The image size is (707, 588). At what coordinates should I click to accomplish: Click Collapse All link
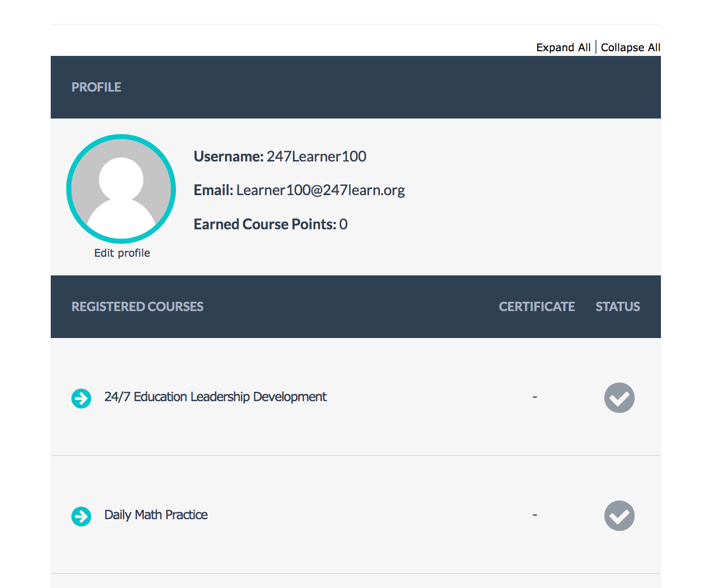tap(630, 48)
